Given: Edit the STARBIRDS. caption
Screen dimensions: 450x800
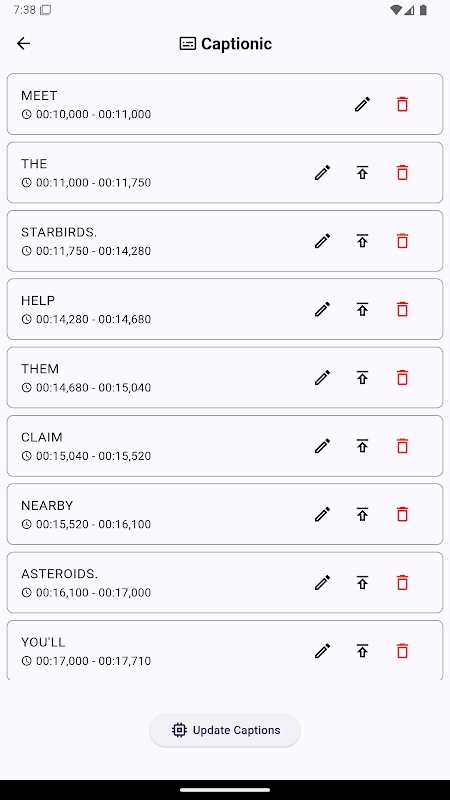Looking at the screenshot, I should [322, 241].
